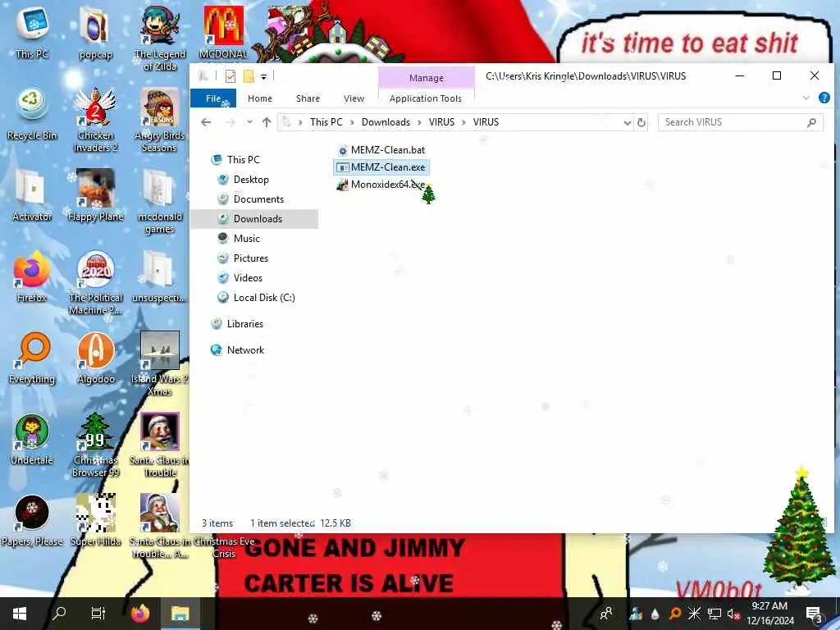Launch Firefox from the desktop
Screen dimensions: 840x630
[x=32, y=276]
